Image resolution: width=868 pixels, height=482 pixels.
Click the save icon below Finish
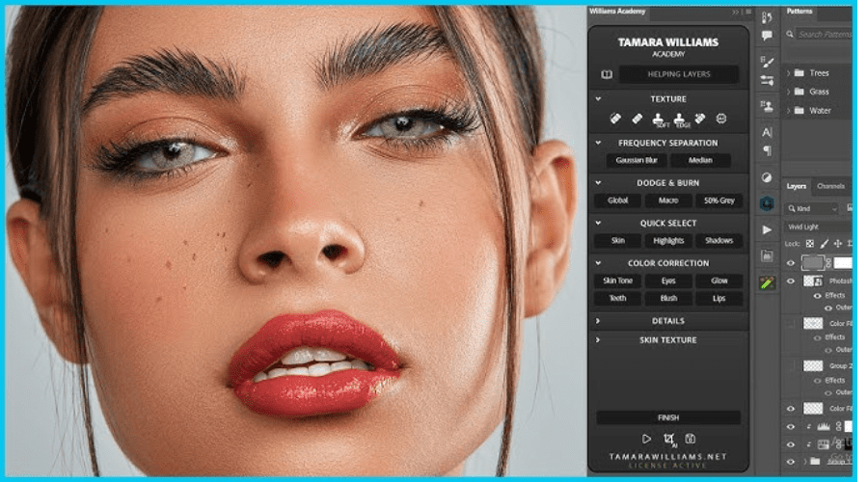coord(691,439)
